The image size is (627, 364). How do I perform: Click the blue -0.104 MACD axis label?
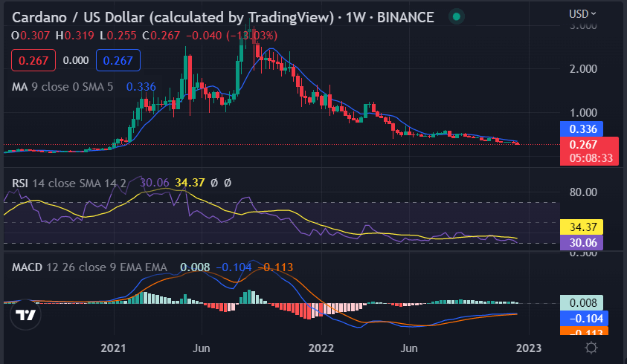coord(584,319)
